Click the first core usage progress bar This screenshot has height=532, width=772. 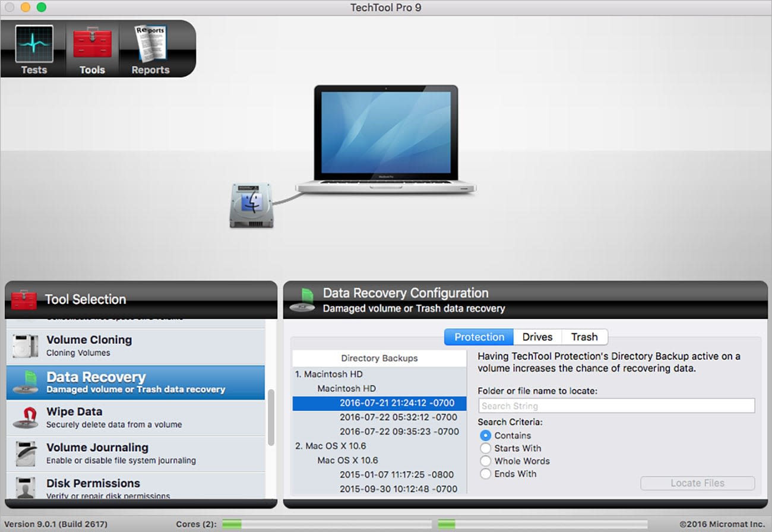point(327,524)
